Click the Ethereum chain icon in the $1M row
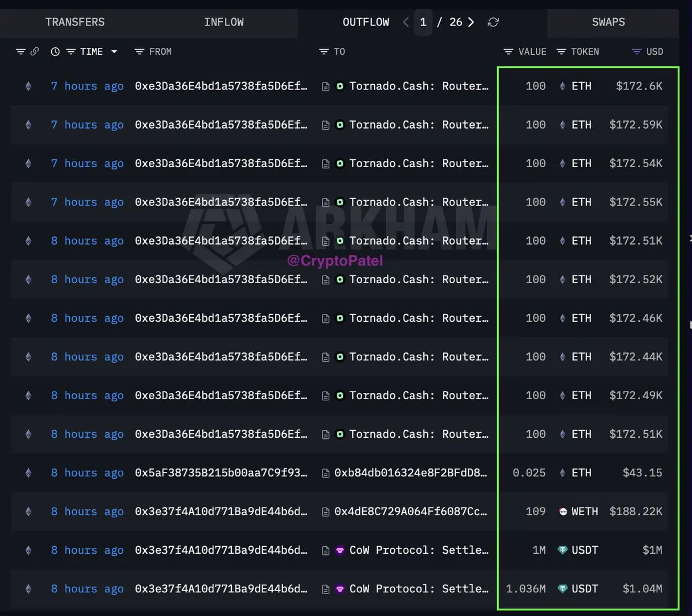Viewport: 692px width, 616px height. click(x=28, y=550)
